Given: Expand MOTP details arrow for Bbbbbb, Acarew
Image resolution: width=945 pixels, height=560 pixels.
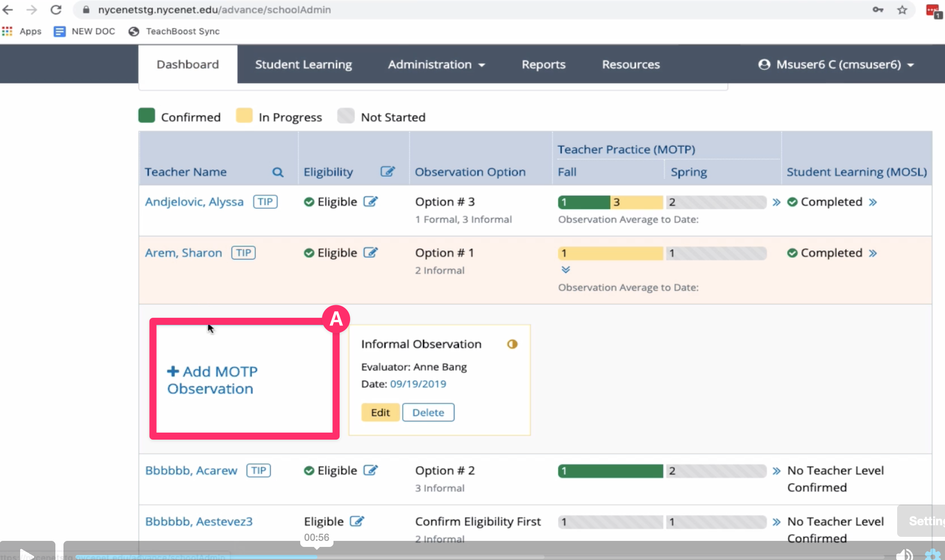Looking at the screenshot, I should [x=776, y=471].
